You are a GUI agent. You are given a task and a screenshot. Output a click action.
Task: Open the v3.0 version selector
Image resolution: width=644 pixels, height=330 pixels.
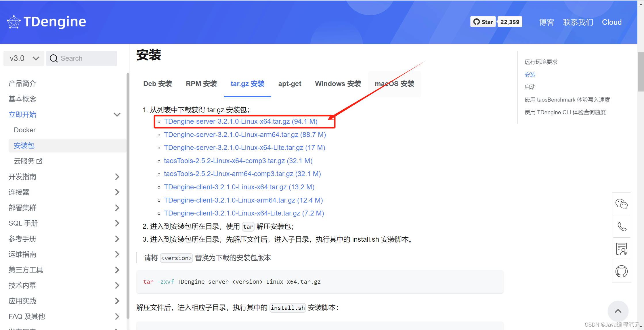pos(24,58)
